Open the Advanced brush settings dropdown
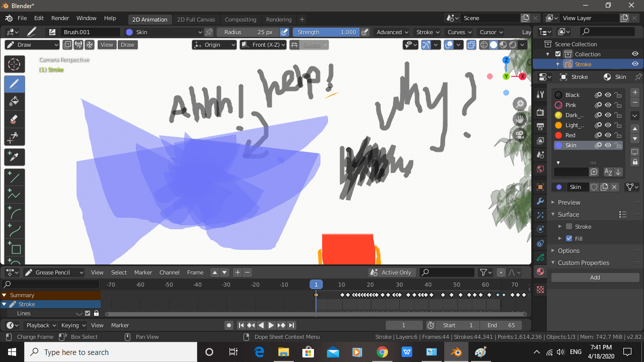The width and height of the screenshot is (644, 362). click(x=392, y=32)
